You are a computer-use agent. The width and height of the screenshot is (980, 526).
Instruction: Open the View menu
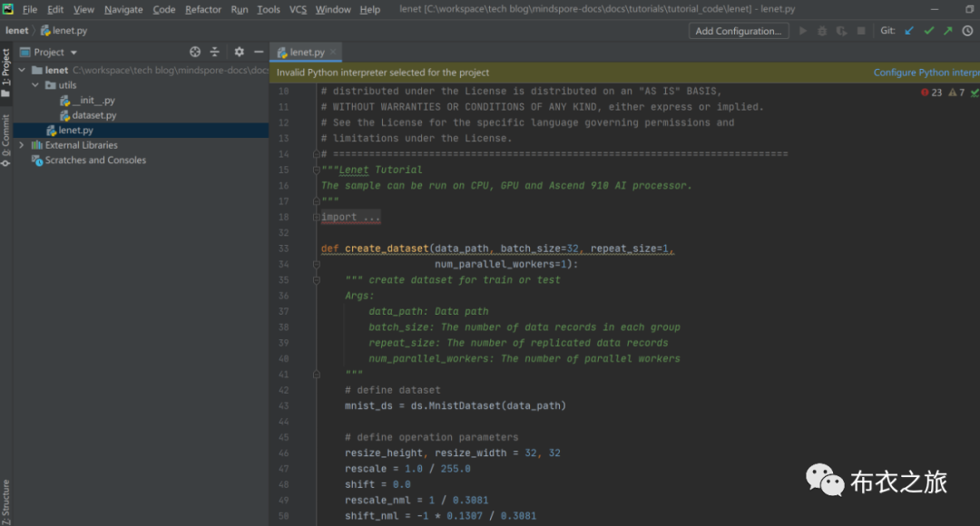coord(83,9)
